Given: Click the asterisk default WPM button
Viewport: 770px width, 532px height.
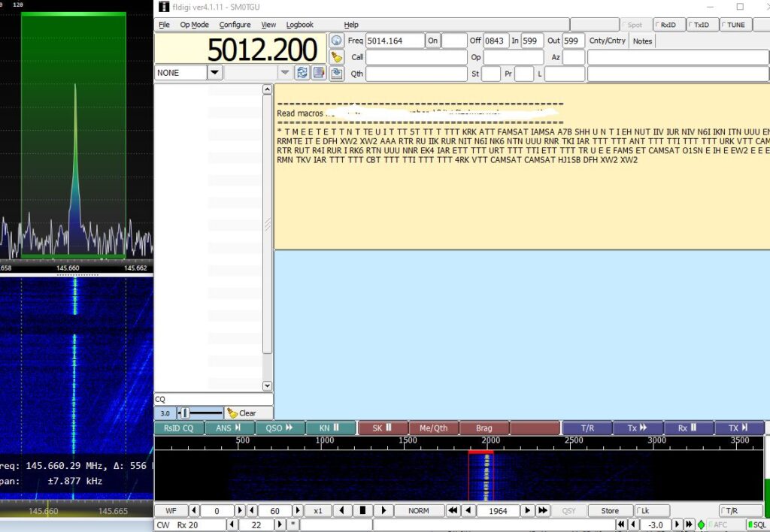Looking at the screenshot, I should pyautogui.click(x=293, y=524).
